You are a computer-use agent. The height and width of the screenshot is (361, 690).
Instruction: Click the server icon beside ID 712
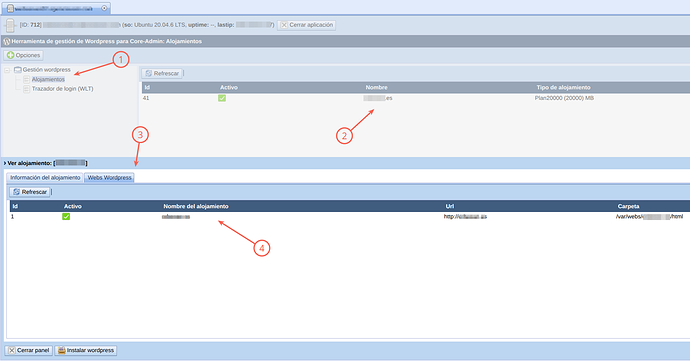point(10,26)
